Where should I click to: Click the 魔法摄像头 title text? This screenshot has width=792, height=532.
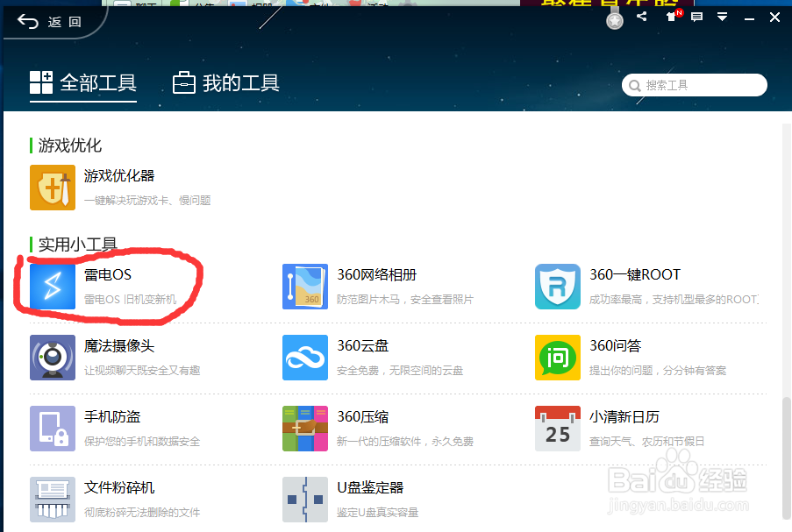click(x=119, y=345)
